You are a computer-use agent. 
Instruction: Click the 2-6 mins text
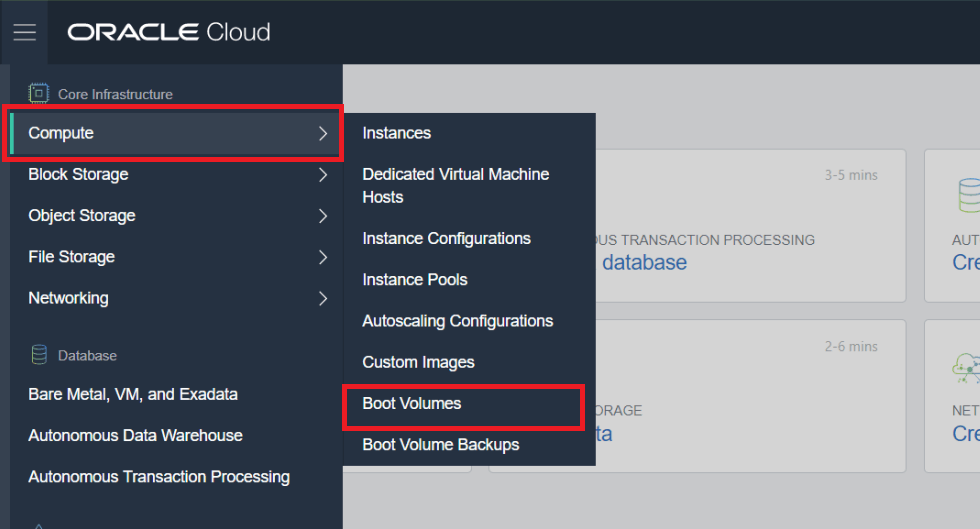[851, 346]
